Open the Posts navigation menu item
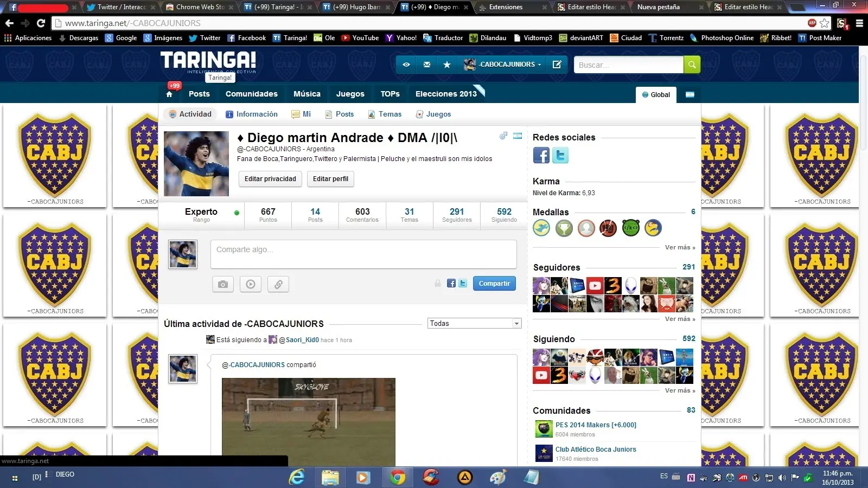Image resolution: width=868 pixels, height=488 pixels. pyautogui.click(x=199, y=94)
